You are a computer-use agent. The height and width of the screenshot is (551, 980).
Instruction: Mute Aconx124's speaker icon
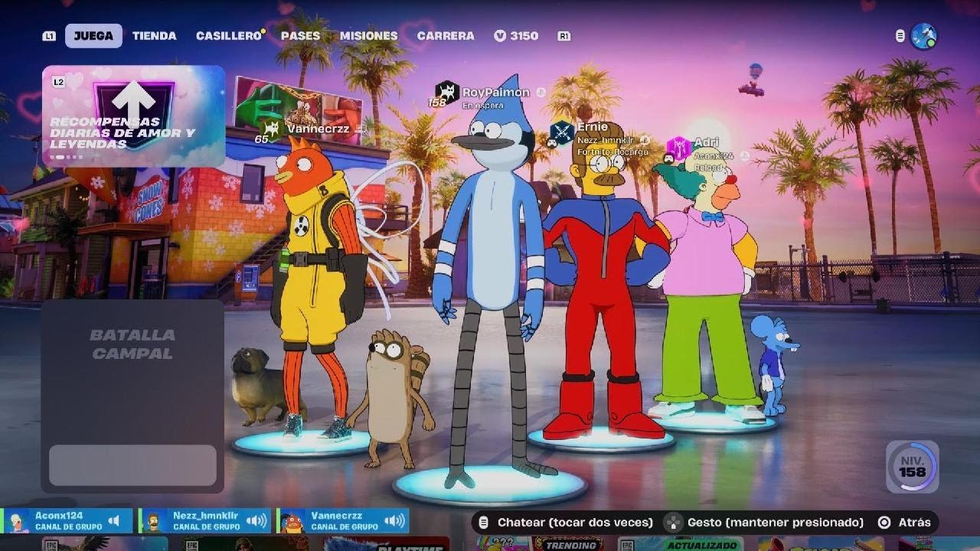click(114, 521)
